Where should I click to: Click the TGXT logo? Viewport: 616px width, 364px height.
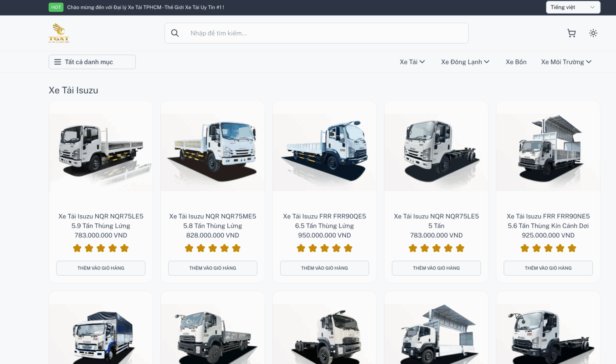coord(59,33)
